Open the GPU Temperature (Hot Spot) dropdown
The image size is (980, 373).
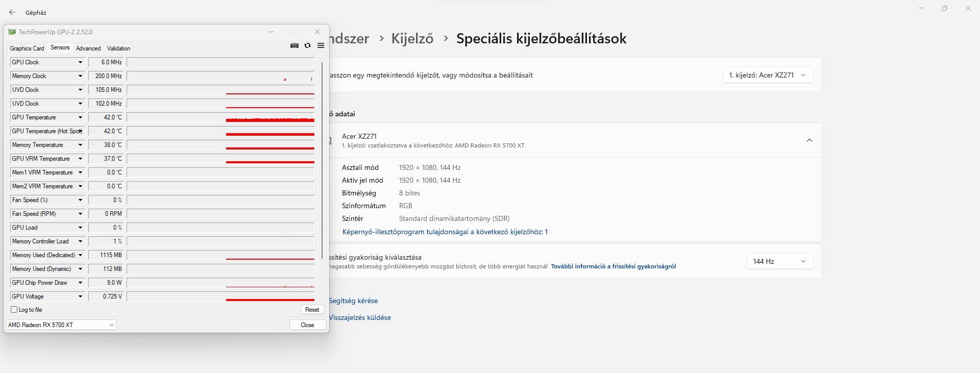[x=80, y=131]
